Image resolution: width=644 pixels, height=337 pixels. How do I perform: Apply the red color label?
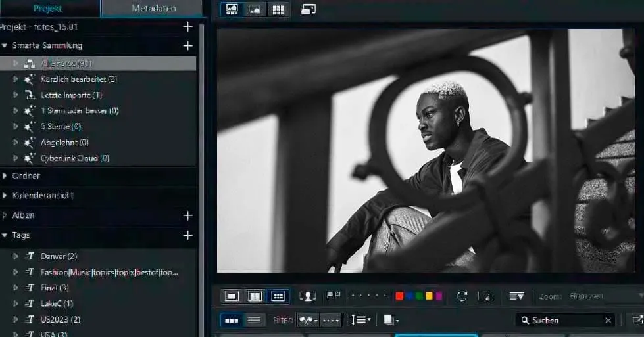coord(399,296)
